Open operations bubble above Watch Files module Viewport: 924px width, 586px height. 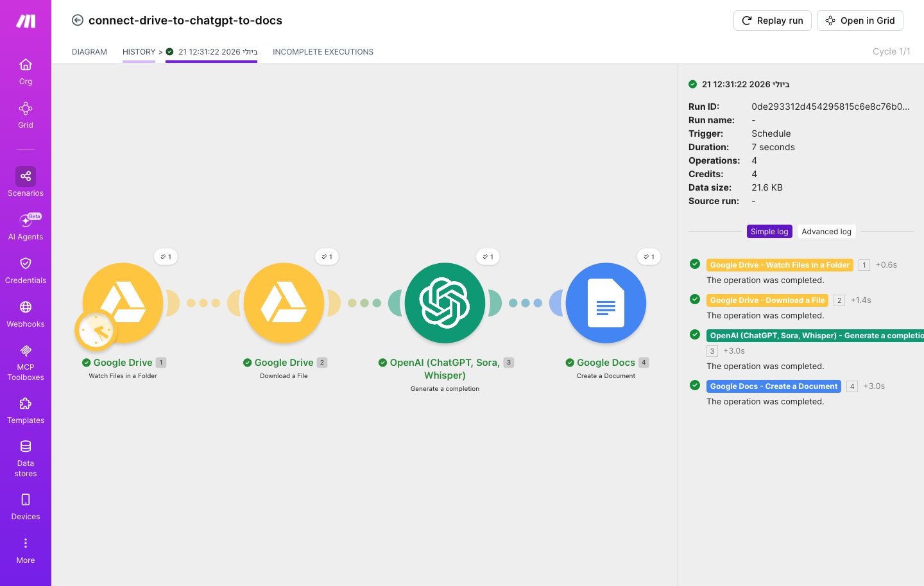click(x=166, y=257)
